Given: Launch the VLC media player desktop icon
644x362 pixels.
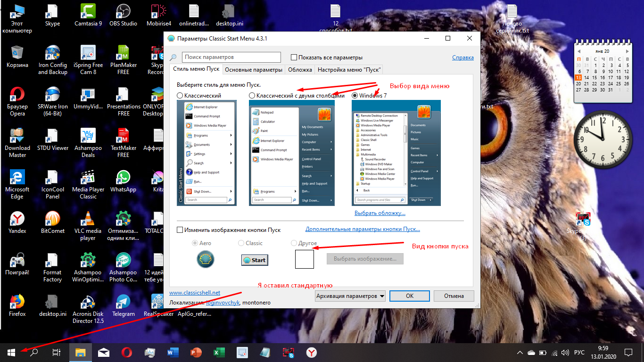Looking at the screenshot, I should click(88, 226).
